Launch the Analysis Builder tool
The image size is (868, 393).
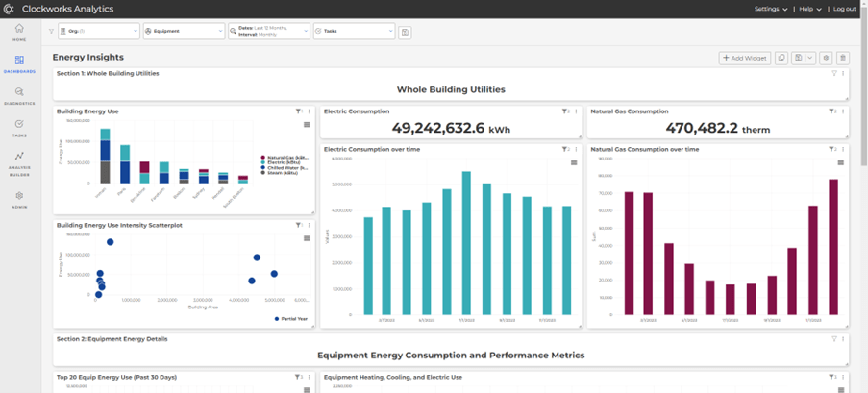(19, 160)
